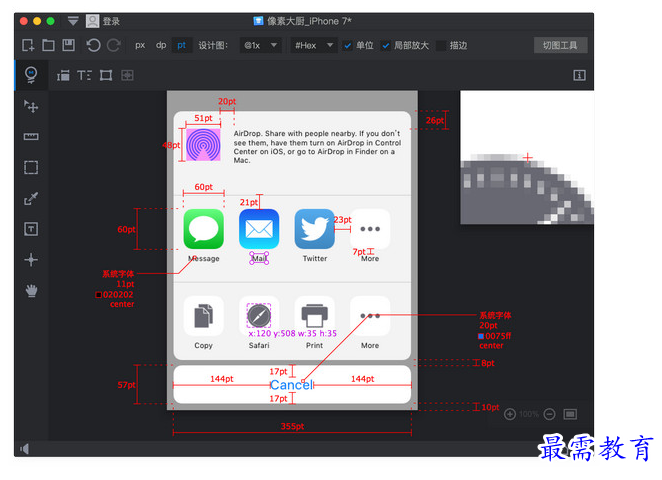Switch units to pt

tap(182, 45)
